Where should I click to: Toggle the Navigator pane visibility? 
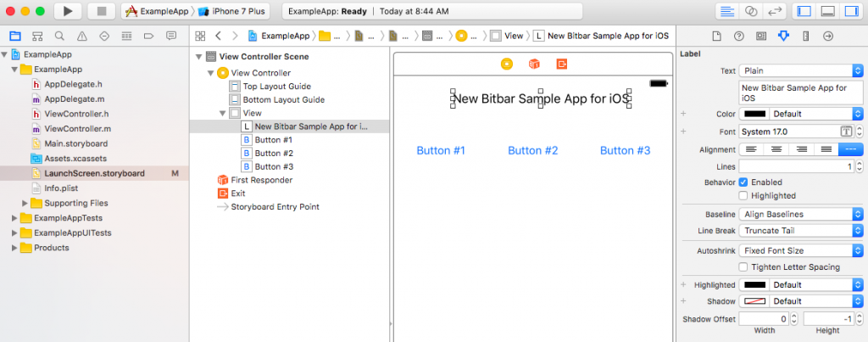click(x=804, y=11)
